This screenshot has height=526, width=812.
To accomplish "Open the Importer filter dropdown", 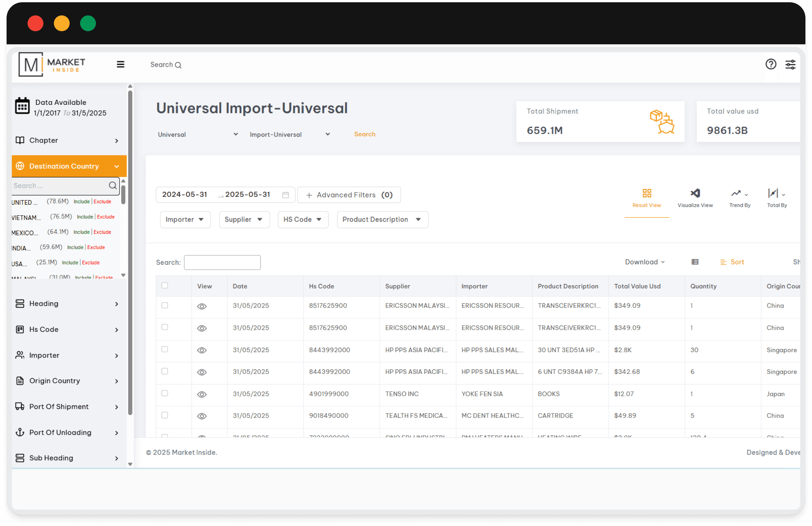I will point(185,219).
